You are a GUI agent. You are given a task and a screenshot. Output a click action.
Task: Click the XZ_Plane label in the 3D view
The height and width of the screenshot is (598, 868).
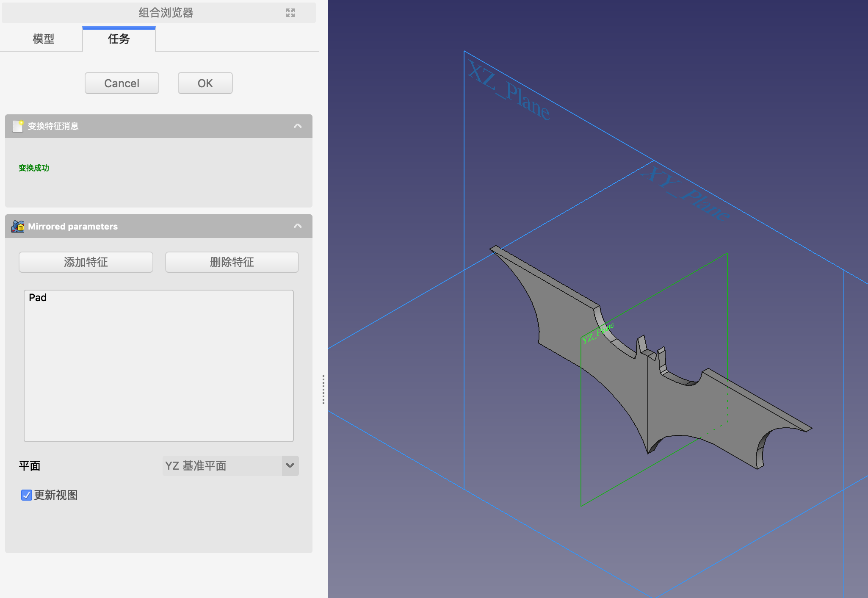pyautogui.click(x=509, y=90)
